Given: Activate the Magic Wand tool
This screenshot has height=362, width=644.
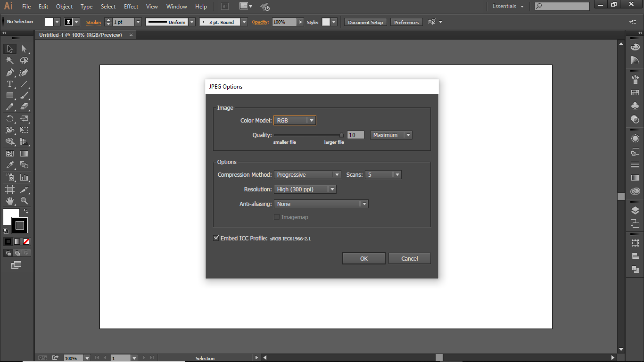Looking at the screenshot, I should pos(9,60).
